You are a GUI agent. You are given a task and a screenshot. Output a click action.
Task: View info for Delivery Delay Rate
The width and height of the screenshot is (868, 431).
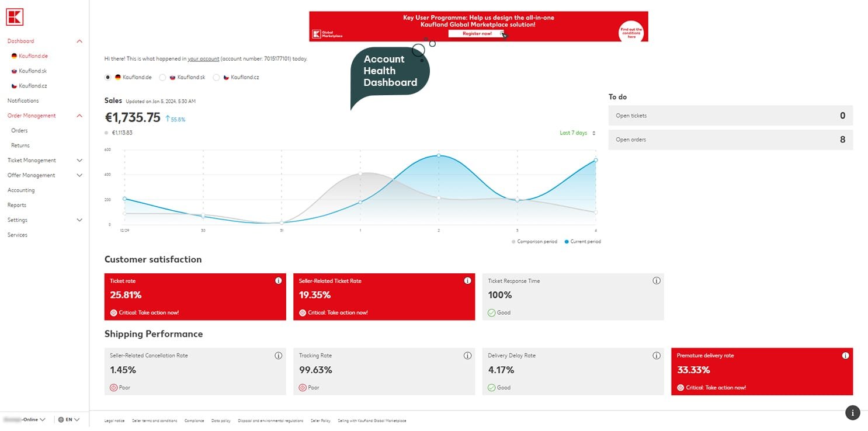pyautogui.click(x=656, y=356)
